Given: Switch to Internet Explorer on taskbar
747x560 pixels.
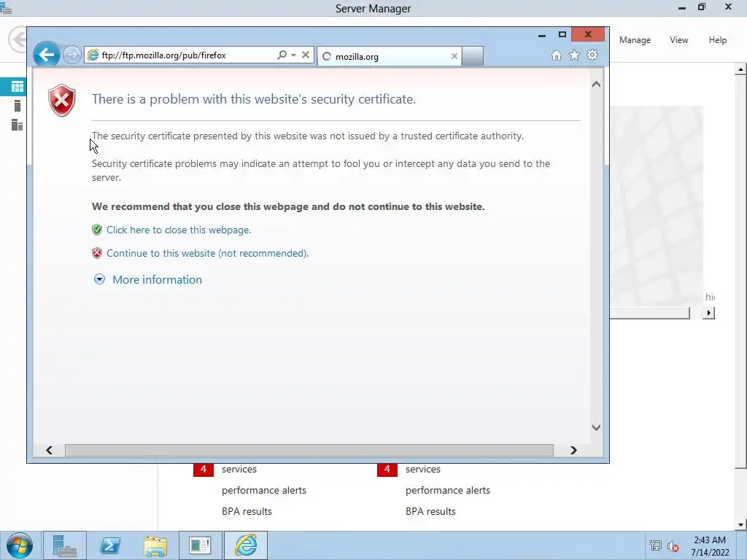Looking at the screenshot, I should 246,545.
